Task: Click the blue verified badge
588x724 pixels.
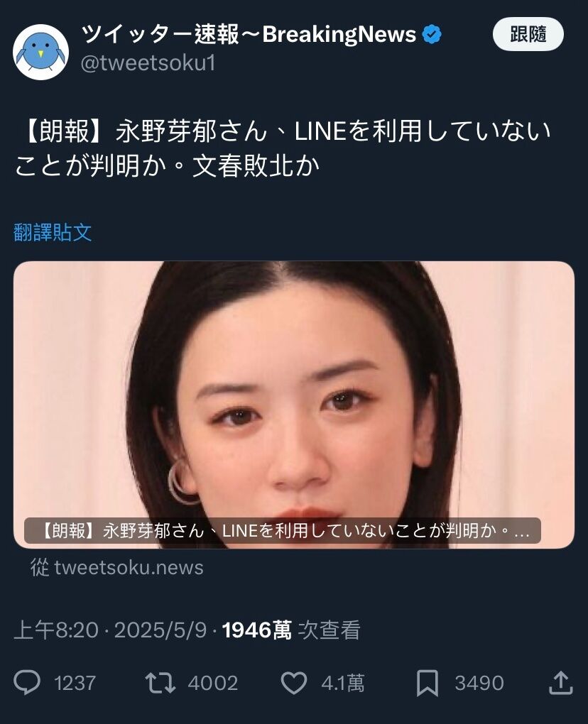Action: (x=432, y=35)
